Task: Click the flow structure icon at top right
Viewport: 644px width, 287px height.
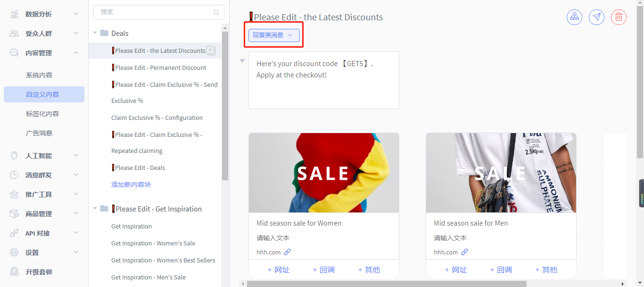Action: (x=574, y=17)
